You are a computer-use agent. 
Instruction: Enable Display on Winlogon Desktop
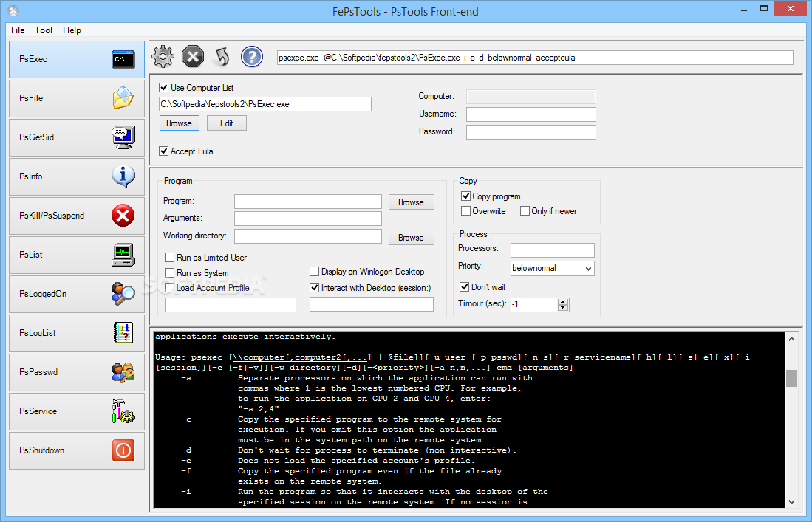tap(314, 272)
